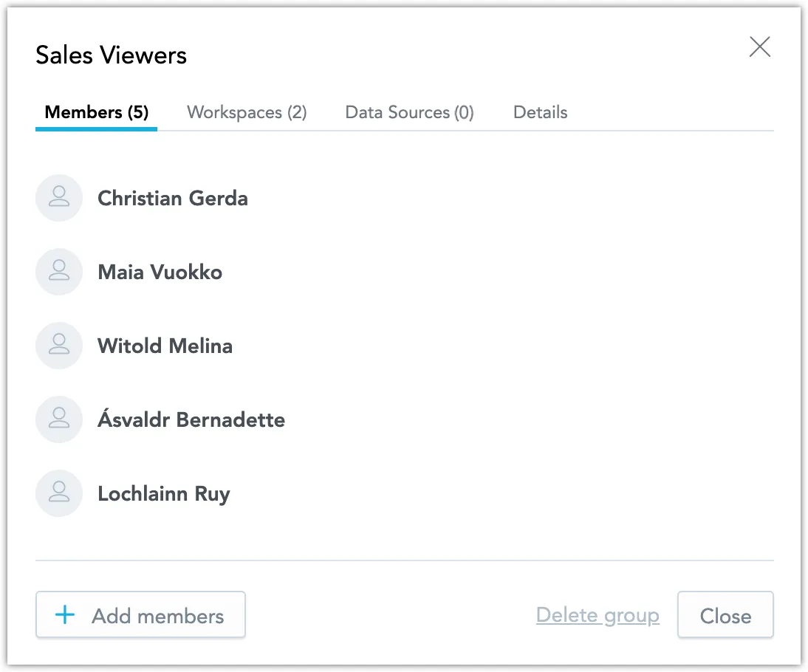
Task: View the Details tab
Action: point(540,112)
